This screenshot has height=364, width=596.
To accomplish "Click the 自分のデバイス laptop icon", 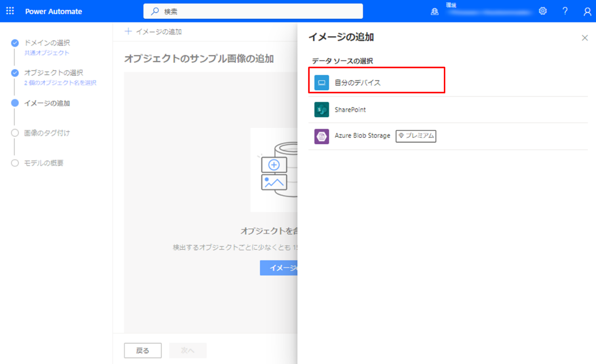I will point(322,83).
